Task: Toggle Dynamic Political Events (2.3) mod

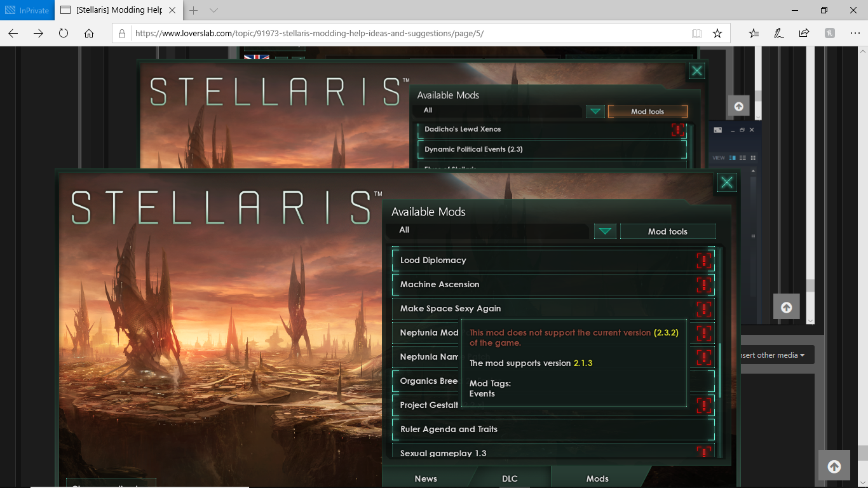Action: [x=552, y=149]
